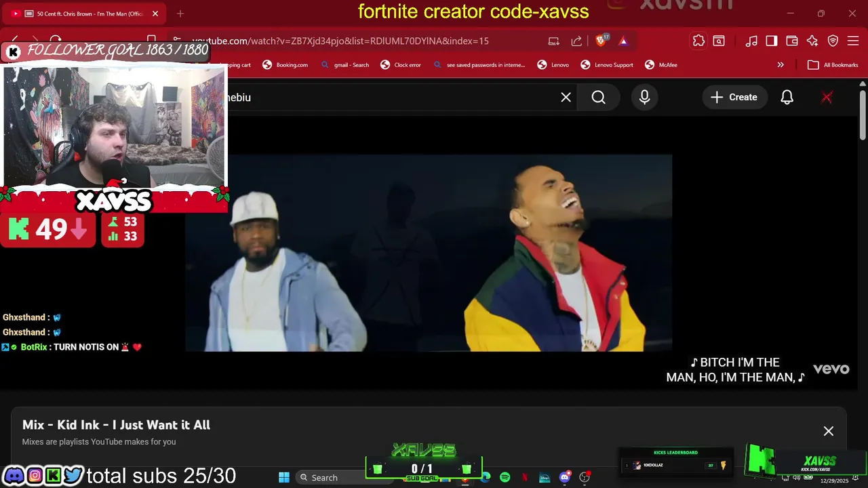The width and height of the screenshot is (868, 488).
Task: Open the Brave VPN shield icon
Action: 833,41
